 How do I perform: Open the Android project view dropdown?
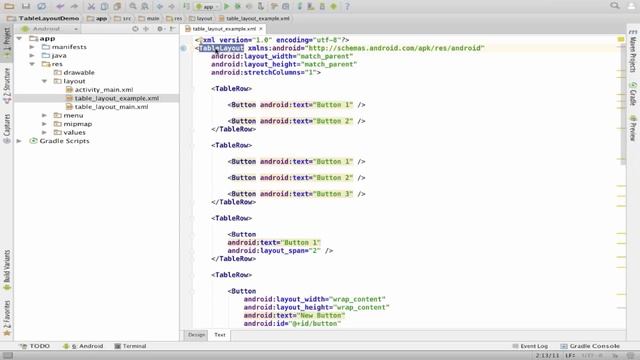click(50, 29)
